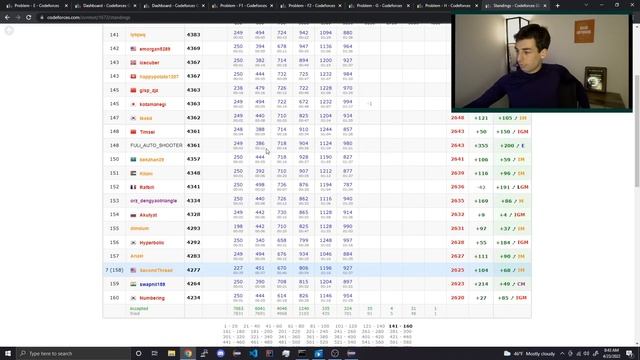Switch to Problem - H Codeforces tab

click(447, 6)
